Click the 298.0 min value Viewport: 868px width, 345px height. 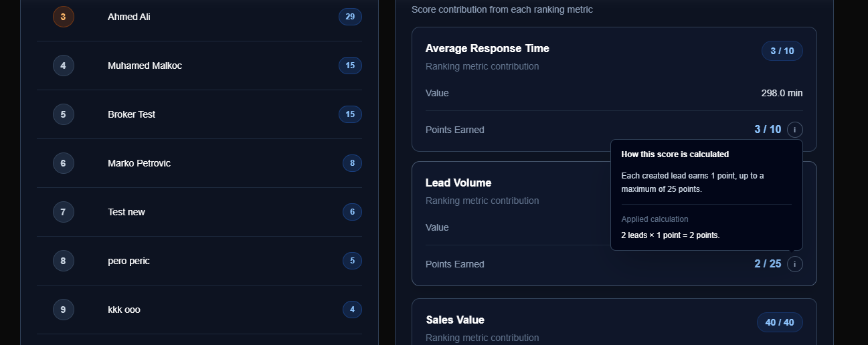782,93
